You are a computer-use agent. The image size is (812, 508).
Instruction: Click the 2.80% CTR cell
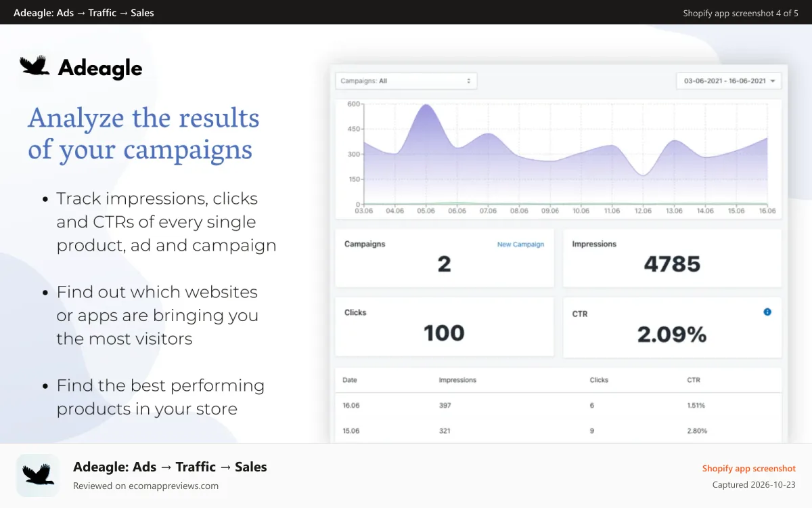tap(697, 431)
